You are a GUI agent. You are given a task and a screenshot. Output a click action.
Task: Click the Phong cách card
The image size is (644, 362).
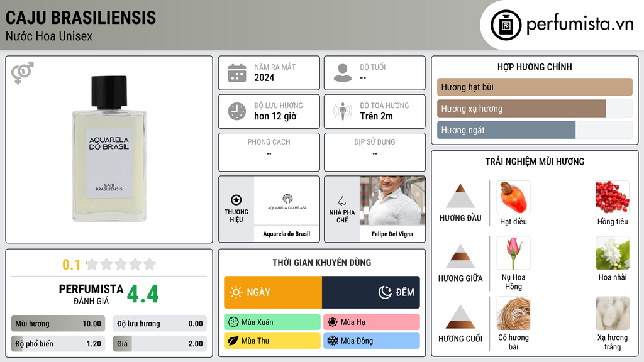click(x=269, y=152)
